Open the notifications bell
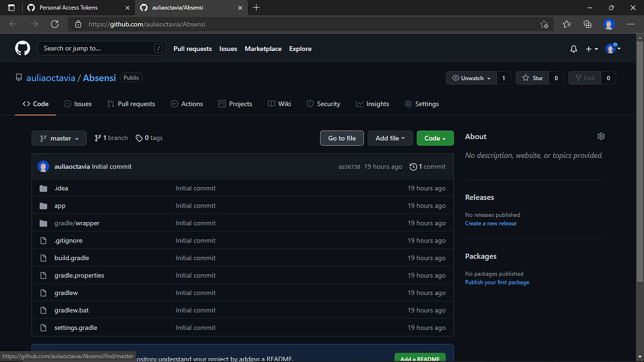Image resolution: width=644 pixels, height=362 pixels. click(x=573, y=48)
